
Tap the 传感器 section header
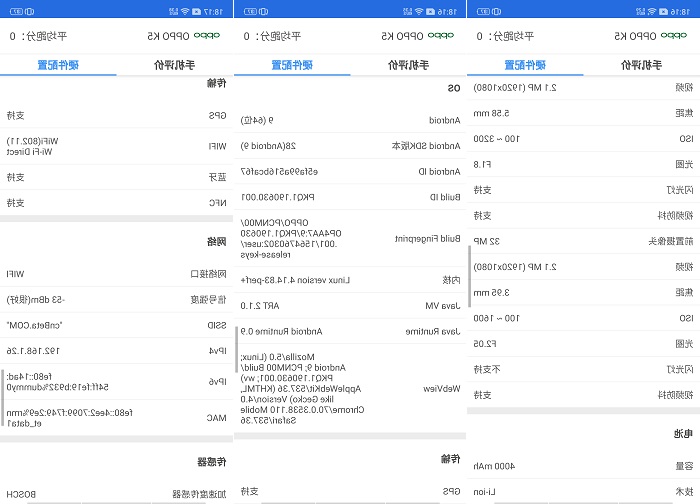[212, 462]
